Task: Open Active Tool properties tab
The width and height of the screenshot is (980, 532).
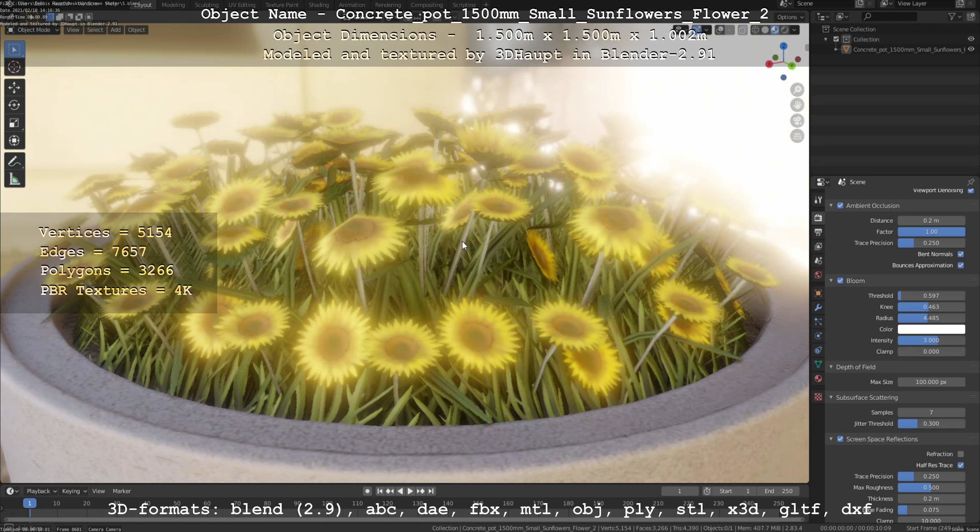Action: [818, 200]
